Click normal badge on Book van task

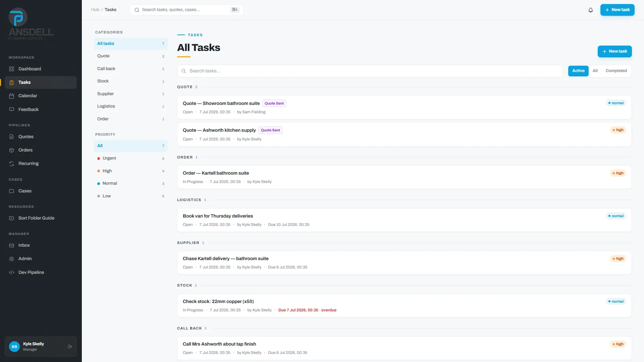(616, 216)
